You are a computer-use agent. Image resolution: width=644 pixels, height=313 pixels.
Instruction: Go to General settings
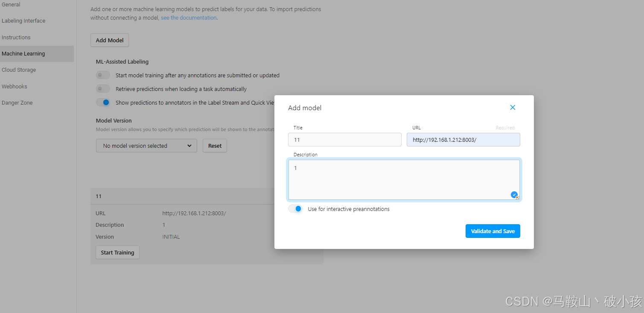coord(11,4)
